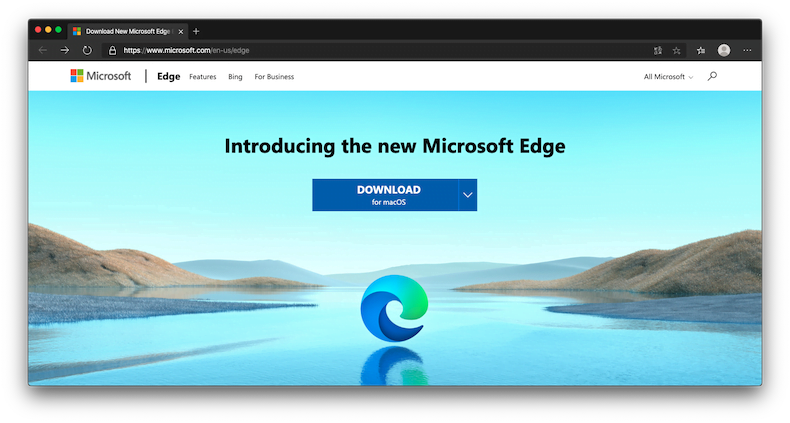View site info via the lock icon

[112, 50]
